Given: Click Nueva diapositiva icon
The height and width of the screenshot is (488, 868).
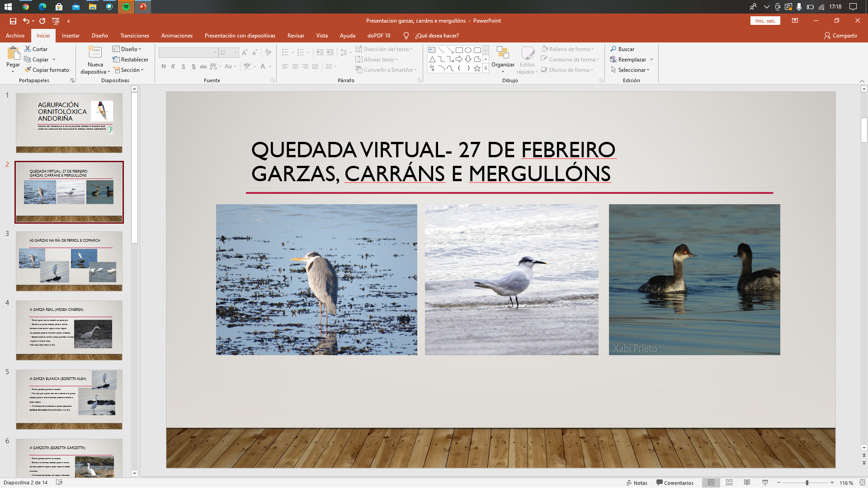Looking at the screenshot, I should pos(95,52).
